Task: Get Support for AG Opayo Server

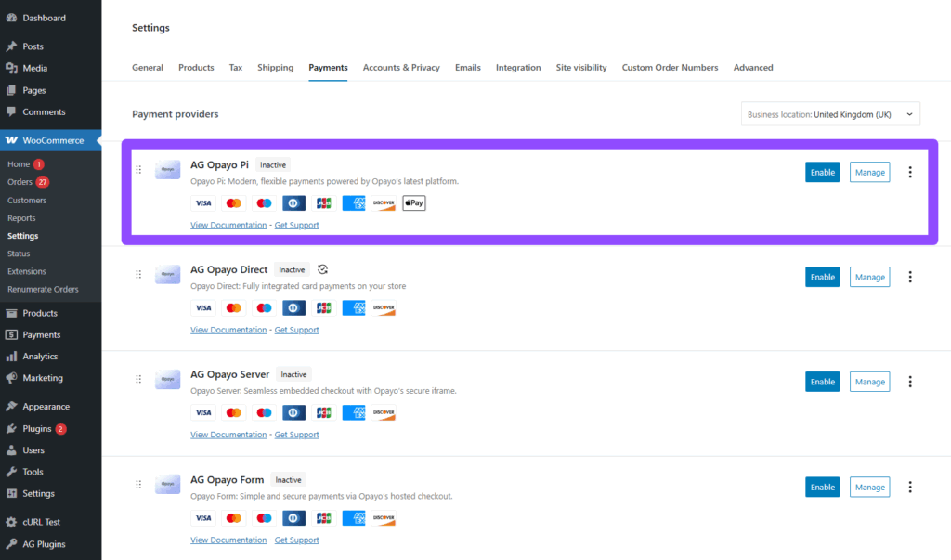Action: (296, 435)
